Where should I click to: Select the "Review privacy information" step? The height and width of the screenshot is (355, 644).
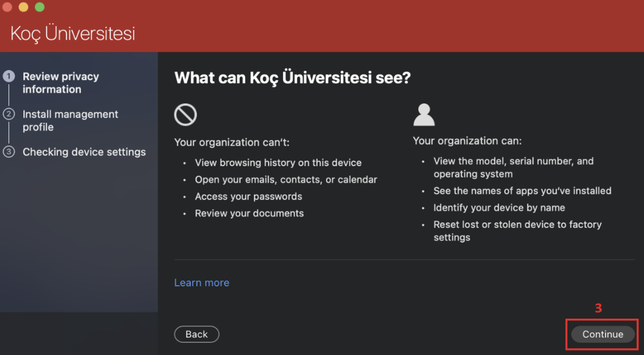tap(61, 82)
